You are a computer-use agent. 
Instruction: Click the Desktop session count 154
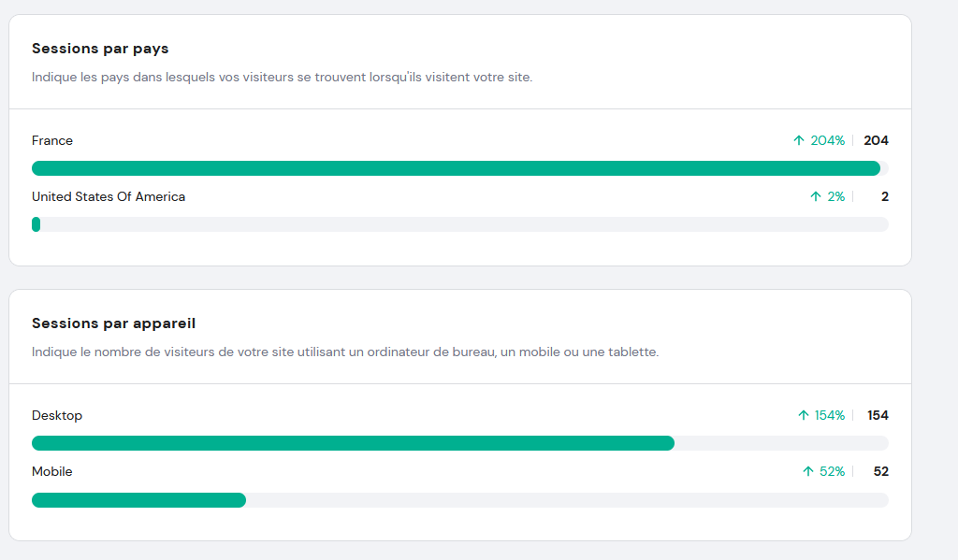(878, 415)
